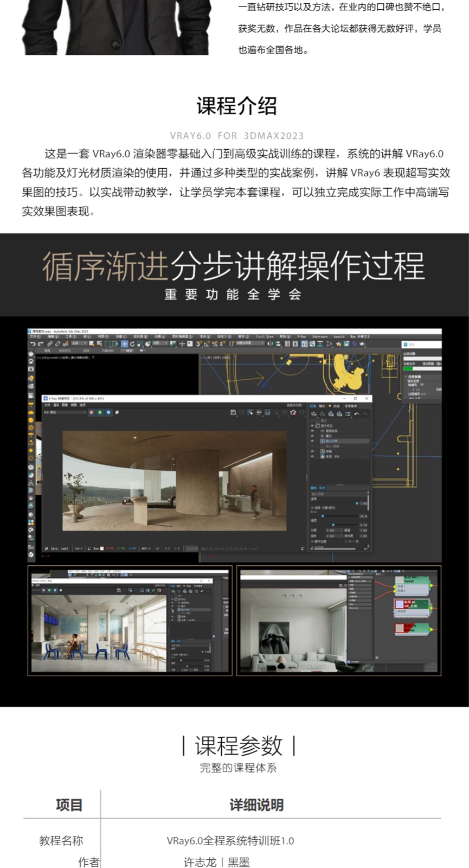Click the Redo arrow in 3ds Max toolbar

click(x=41, y=344)
